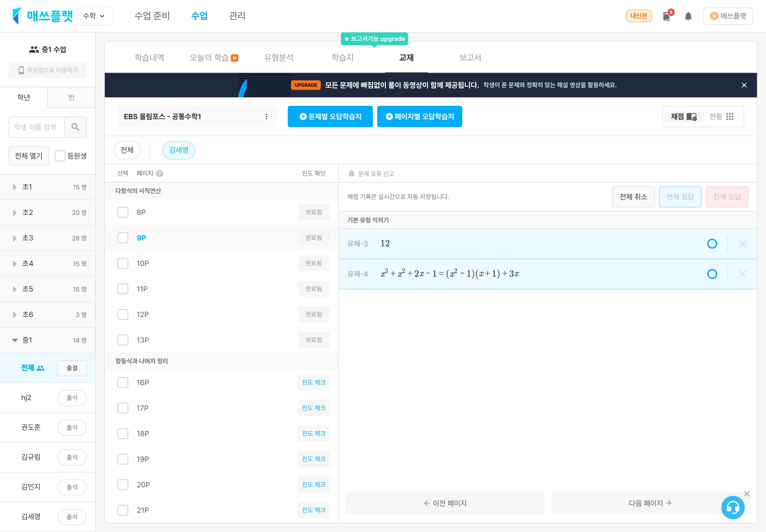Mark 유제-4 as wrong with X
Screen dimensions: 766x532
(742, 274)
